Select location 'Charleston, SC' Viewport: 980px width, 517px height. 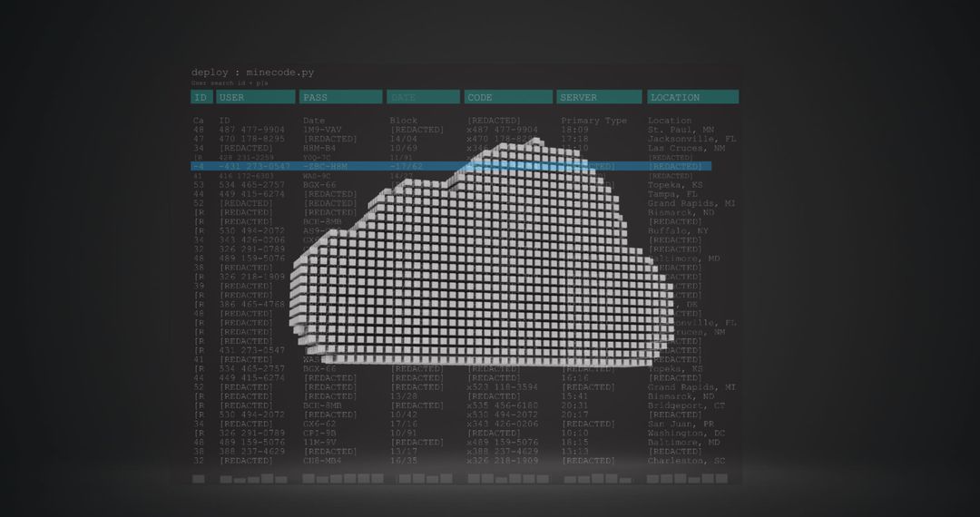(x=686, y=461)
